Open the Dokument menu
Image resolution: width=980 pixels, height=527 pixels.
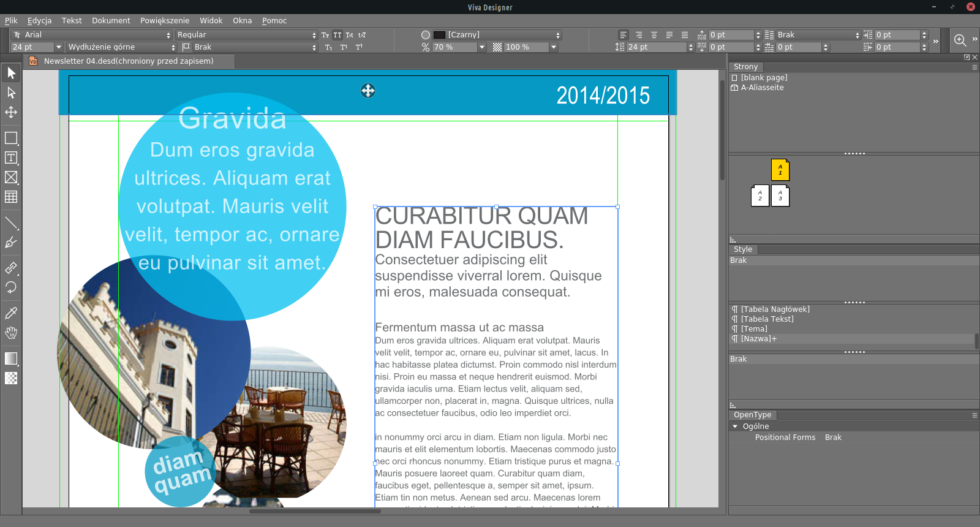click(x=111, y=21)
